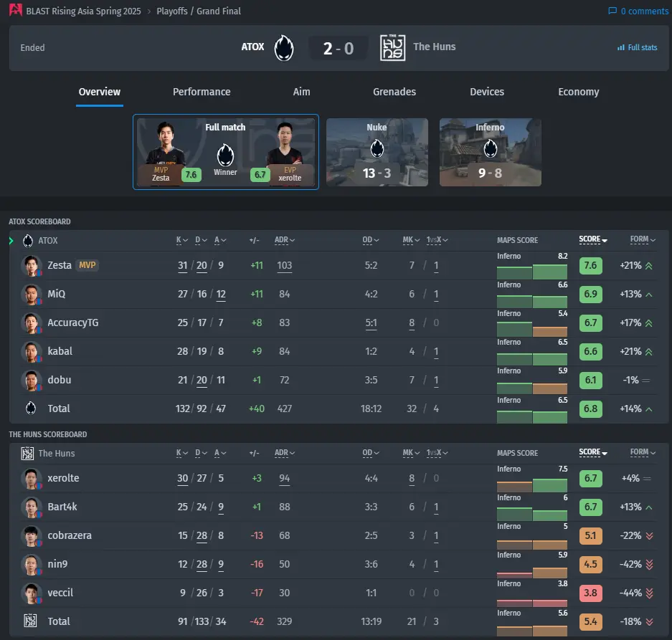This screenshot has height=640, width=672.
Task: Click player name AccuracyTG
Action: 73,323
